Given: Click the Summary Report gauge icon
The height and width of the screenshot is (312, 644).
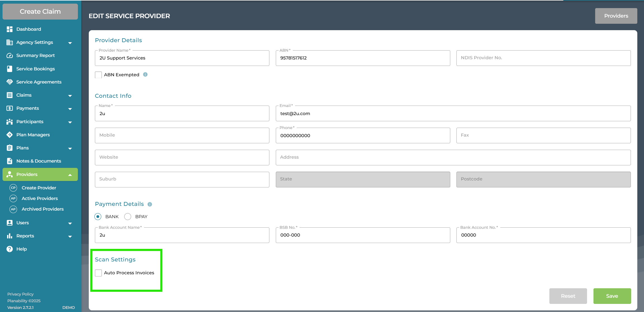Looking at the screenshot, I should click(9, 55).
